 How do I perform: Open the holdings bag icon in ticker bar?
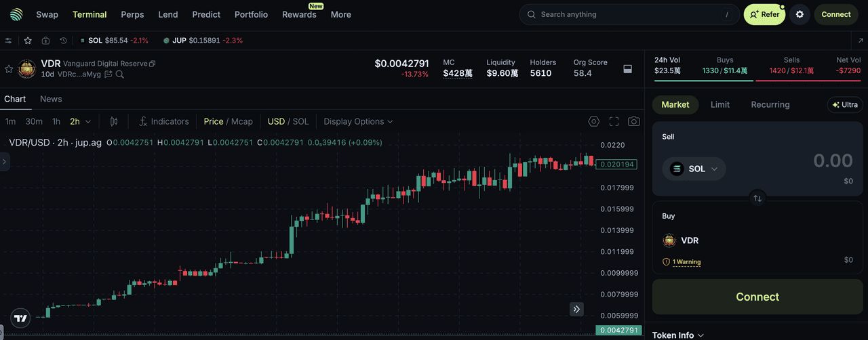click(45, 41)
